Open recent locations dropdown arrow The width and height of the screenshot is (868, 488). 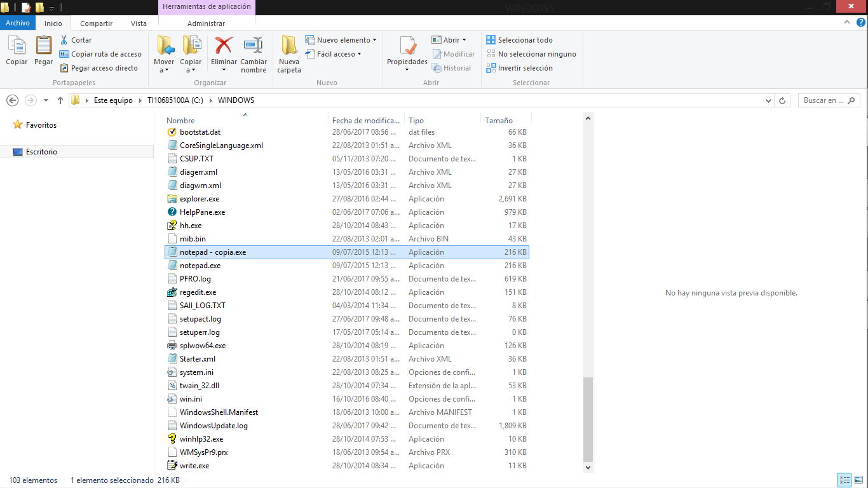click(46, 100)
